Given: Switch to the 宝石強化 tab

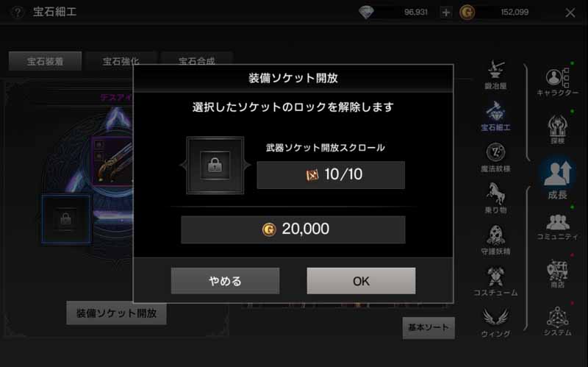Looking at the screenshot, I should [x=121, y=61].
